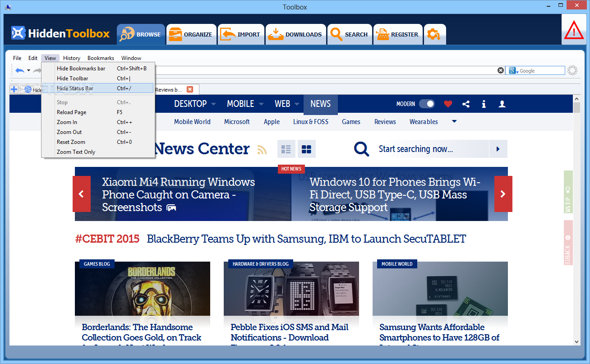Viewport: 590px width, 364px height.
Task: Open the History menu
Action: [x=72, y=58]
